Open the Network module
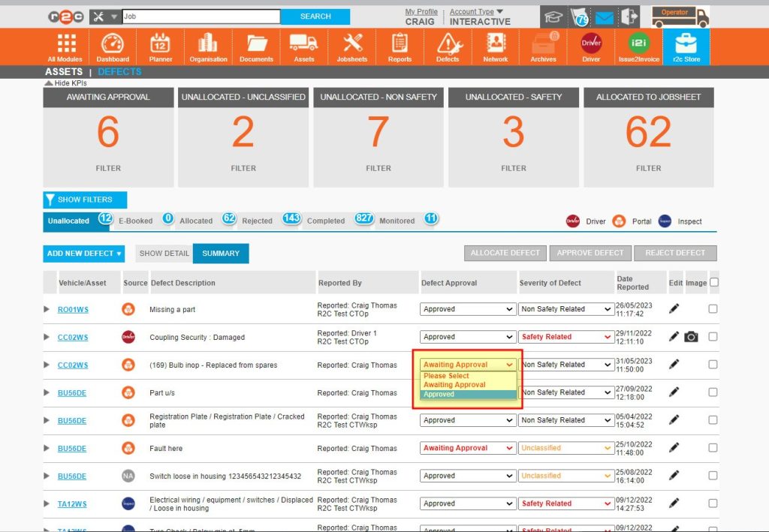 coord(495,46)
